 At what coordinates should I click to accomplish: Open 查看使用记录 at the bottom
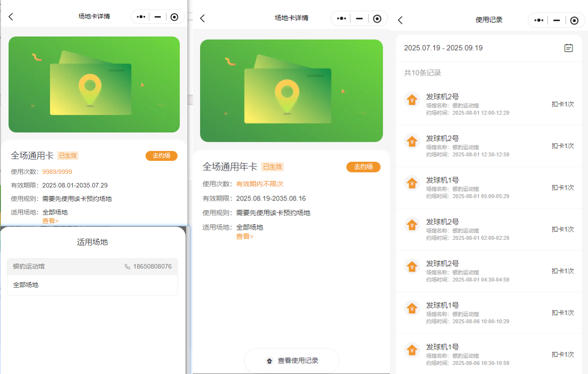pos(292,360)
